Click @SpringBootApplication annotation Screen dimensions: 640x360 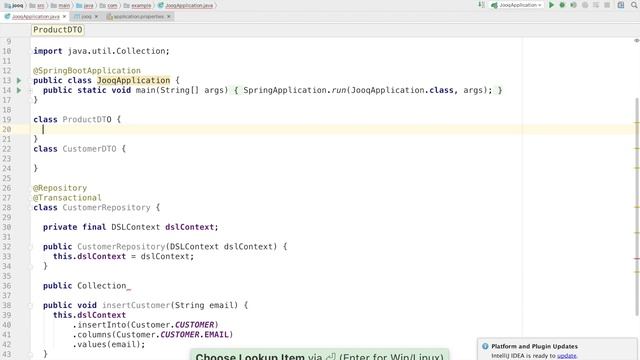87,71
